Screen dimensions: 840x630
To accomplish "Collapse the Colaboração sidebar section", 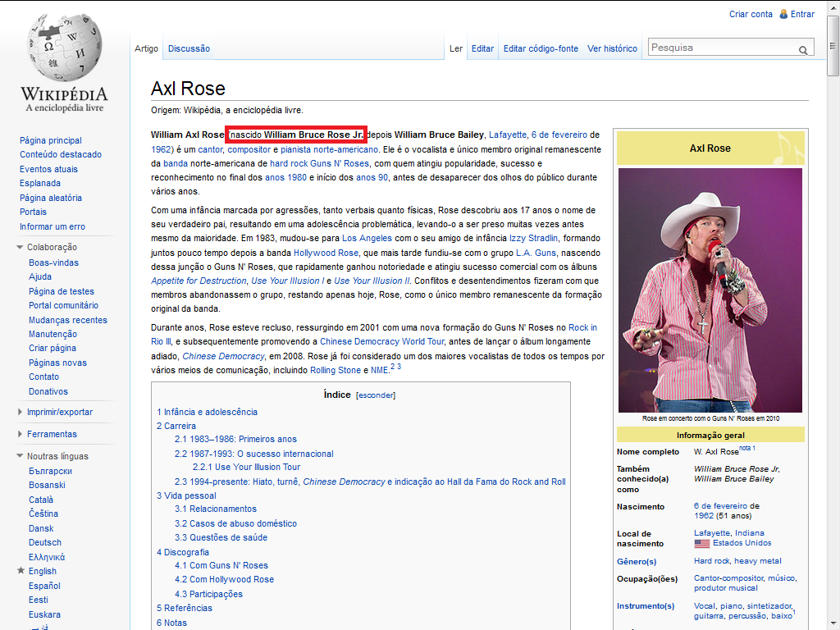I will 21,247.
